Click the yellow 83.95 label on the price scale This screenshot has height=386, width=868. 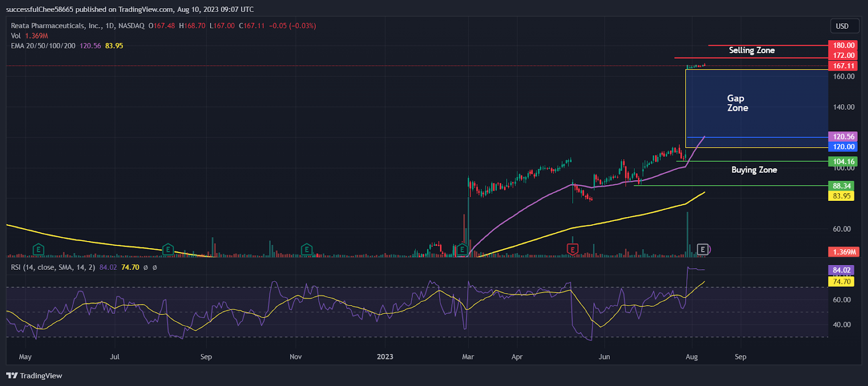[x=841, y=196]
